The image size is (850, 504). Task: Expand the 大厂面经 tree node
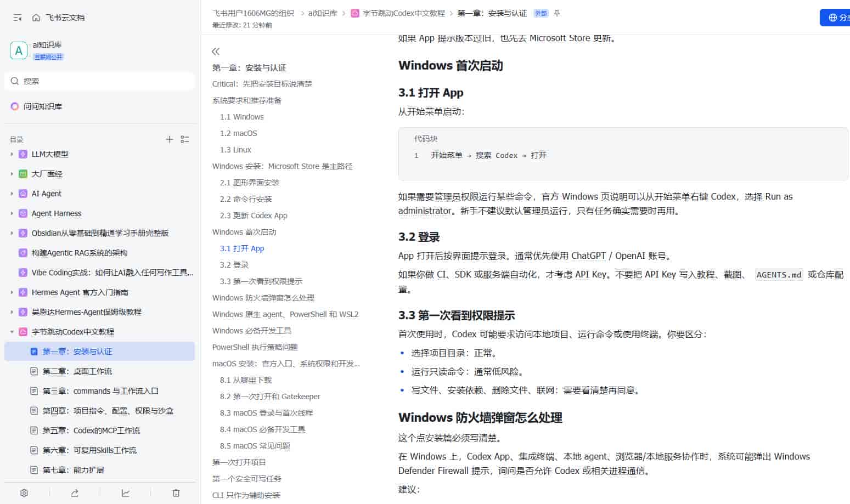tap(12, 174)
